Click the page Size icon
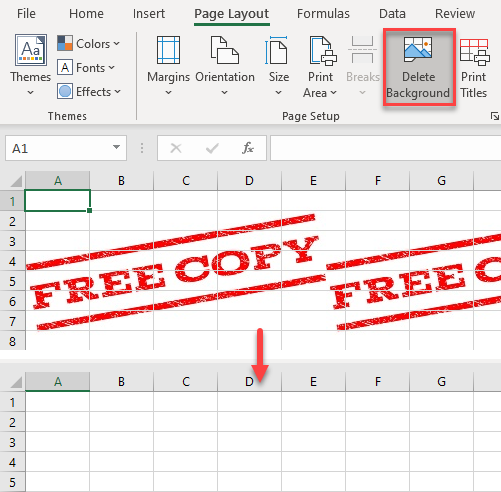This screenshot has width=501, height=492. pos(276,50)
